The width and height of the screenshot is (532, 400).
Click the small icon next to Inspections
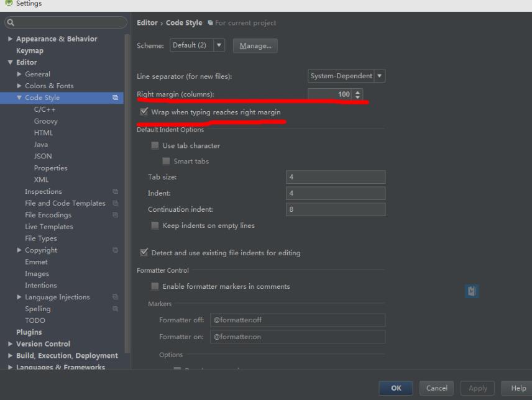pyautogui.click(x=114, y=191)
